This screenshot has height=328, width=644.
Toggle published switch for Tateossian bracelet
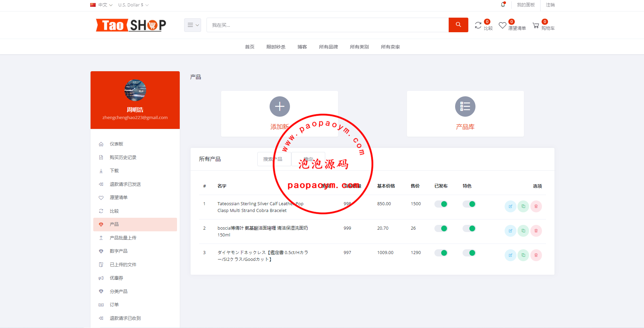click(x=441, y=204)
